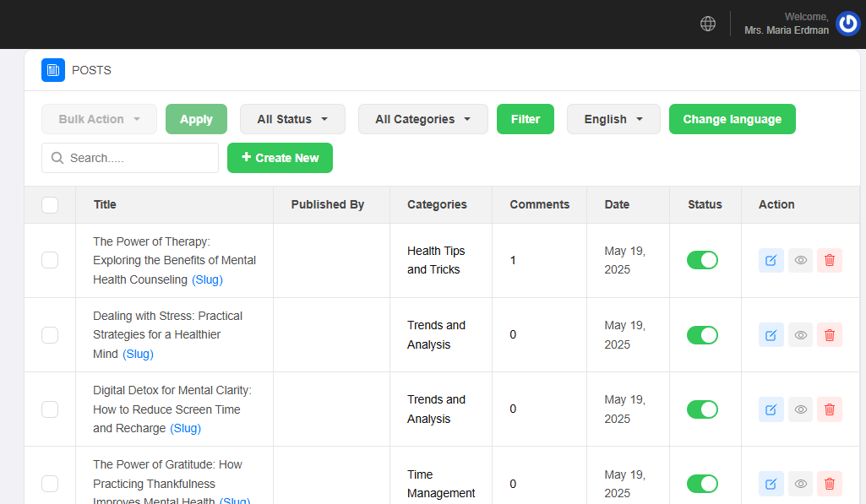
Task: Delete the Digital Detox post
Action: [x=829, y=409]
